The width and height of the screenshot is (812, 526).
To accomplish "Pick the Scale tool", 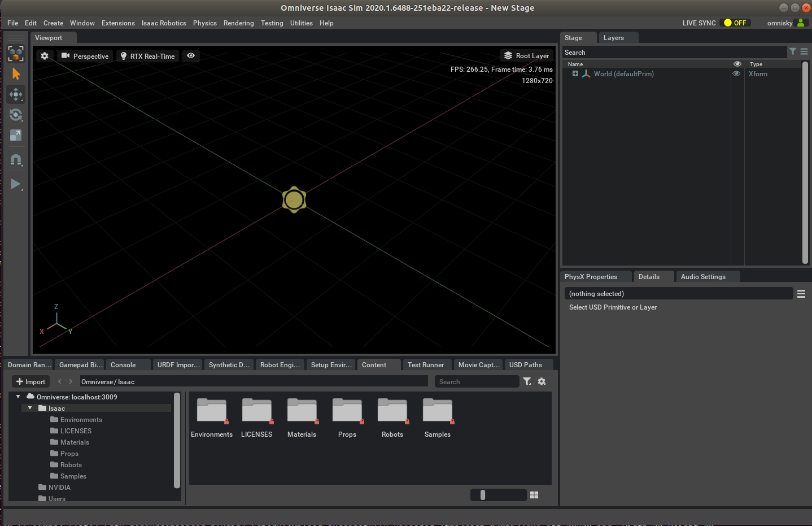I will tap(16, 135).
